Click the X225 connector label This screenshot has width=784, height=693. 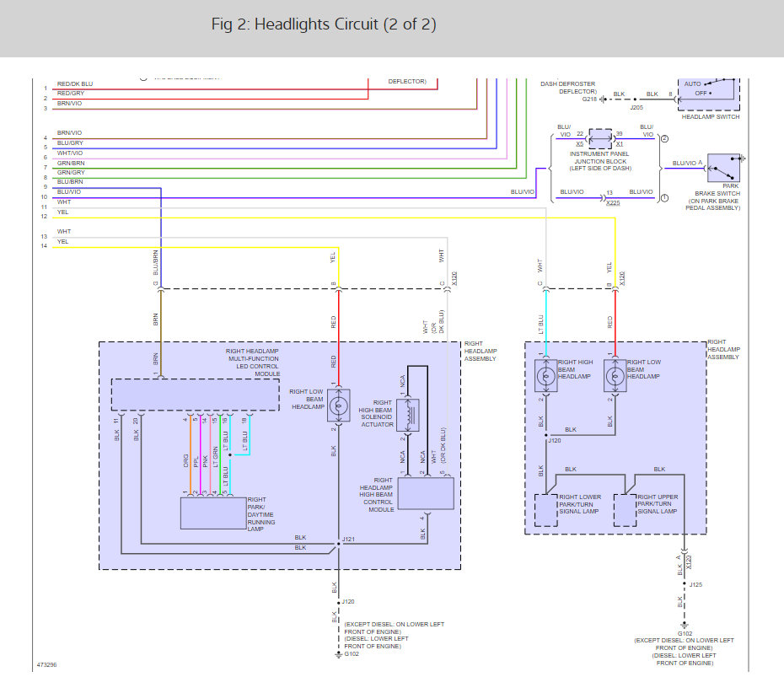coord(613,203)
